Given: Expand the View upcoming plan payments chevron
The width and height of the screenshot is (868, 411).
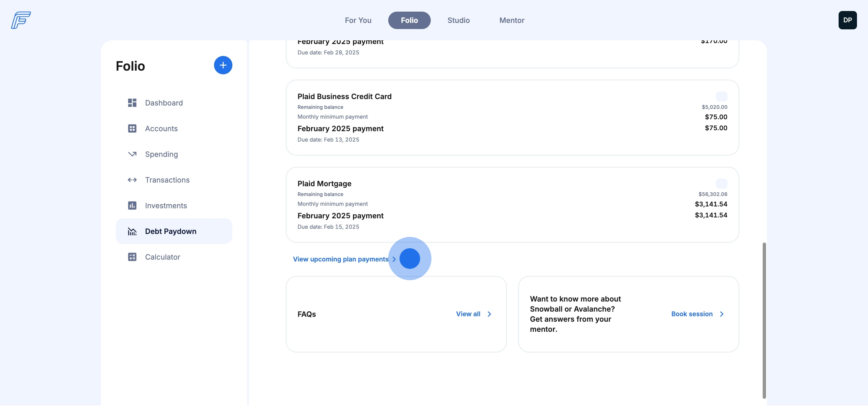Looking at the screenshot, I should tap(394, 260).
